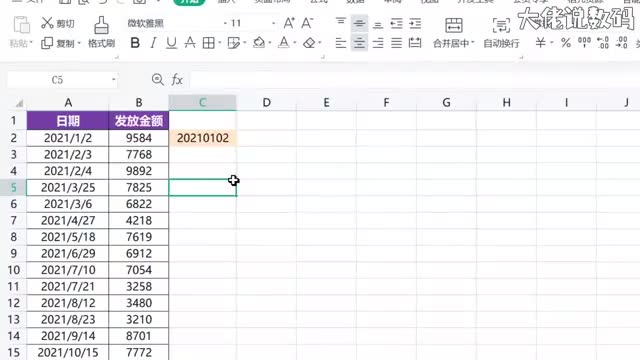
Task: Toggle middle vertical alignment
Action: (x=359, y=24)
